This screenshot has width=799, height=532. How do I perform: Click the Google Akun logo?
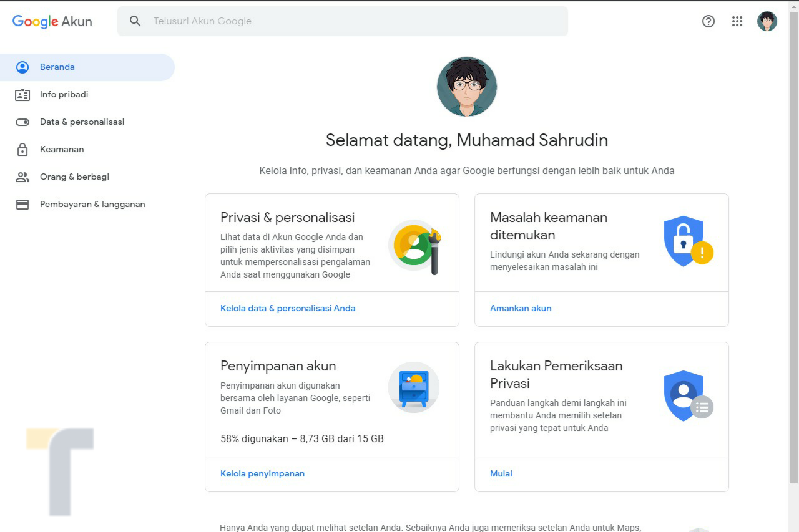tap(52, 21)
